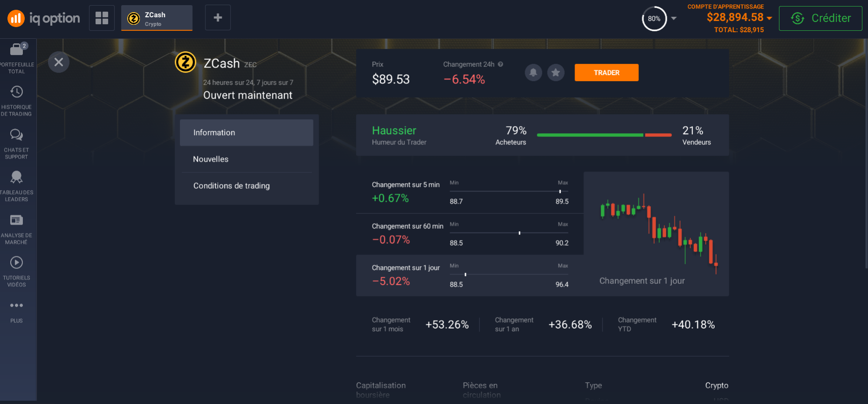Click the Haussier trader mood label
868x404 pixels.
394,130
